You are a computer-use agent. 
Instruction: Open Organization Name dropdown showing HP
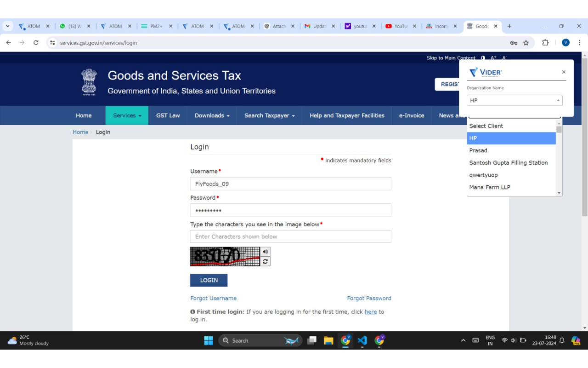pyautogui.click(x=514, y=100)
